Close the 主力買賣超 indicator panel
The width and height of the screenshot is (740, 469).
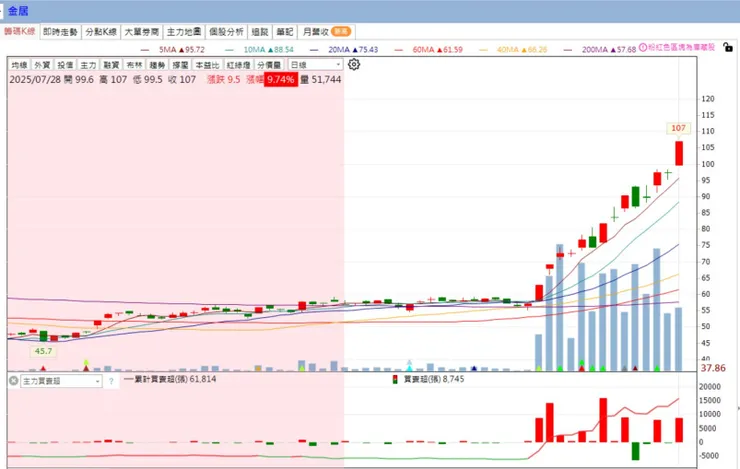14,380
